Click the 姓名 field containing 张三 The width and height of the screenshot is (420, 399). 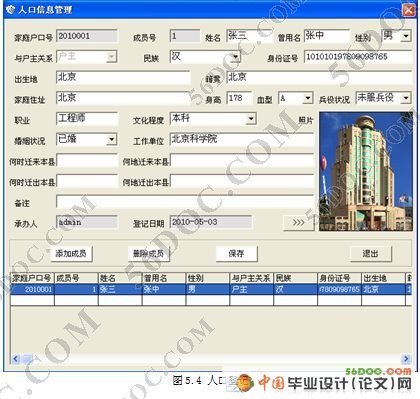coord(249,36)
